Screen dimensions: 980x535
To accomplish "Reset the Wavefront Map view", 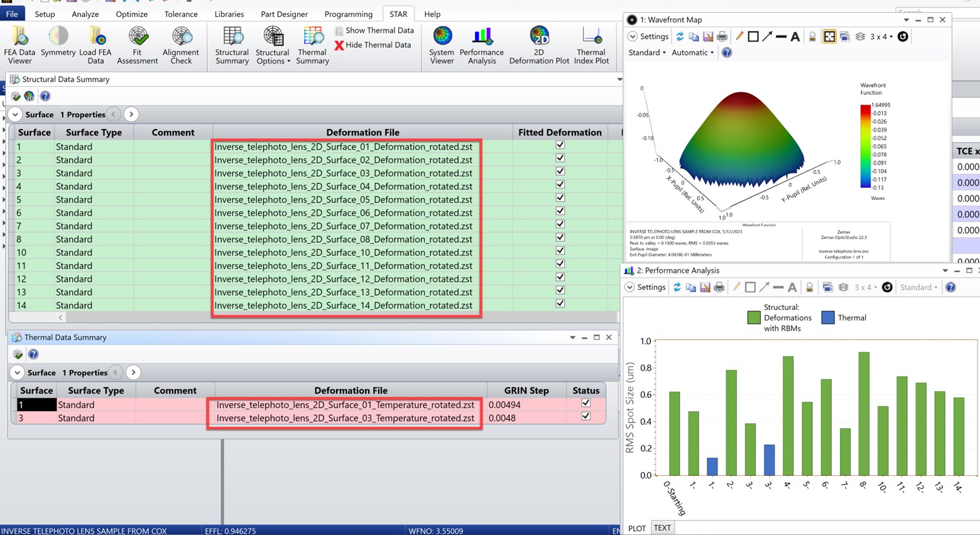I will pos(903,36).
